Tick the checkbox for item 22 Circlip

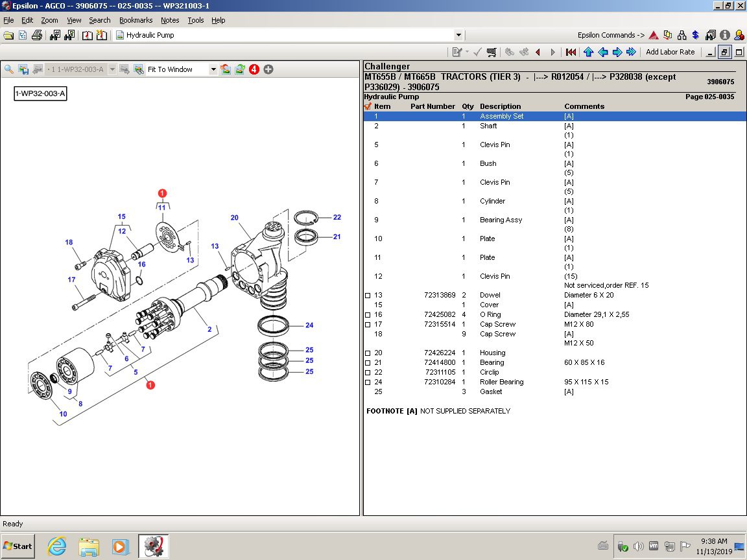pos(367,373)
